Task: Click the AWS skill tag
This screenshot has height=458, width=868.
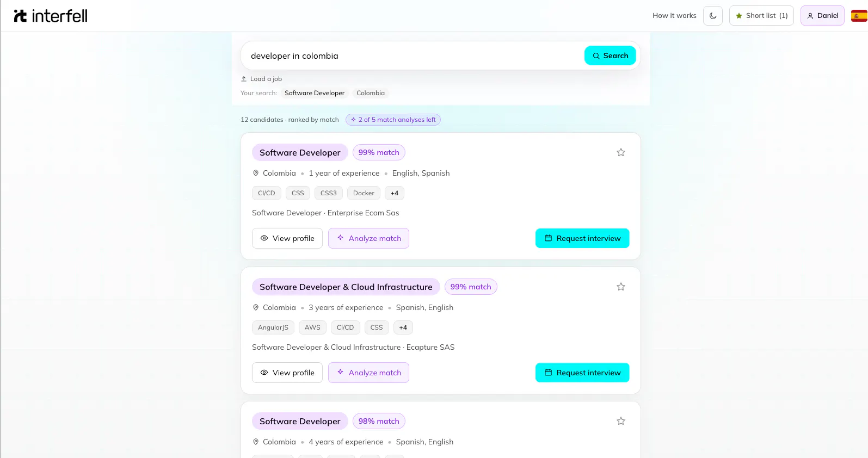Action: 312,327
